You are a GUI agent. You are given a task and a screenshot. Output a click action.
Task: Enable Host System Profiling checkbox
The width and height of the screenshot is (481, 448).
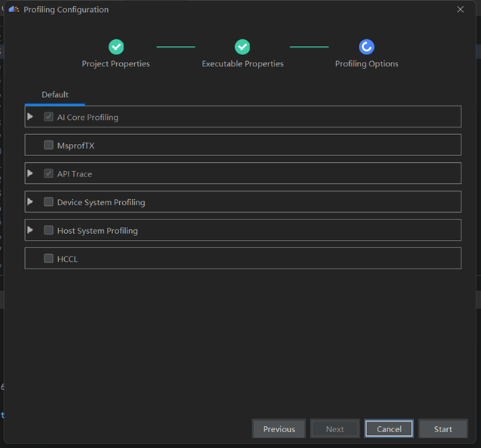coord(49,230)
